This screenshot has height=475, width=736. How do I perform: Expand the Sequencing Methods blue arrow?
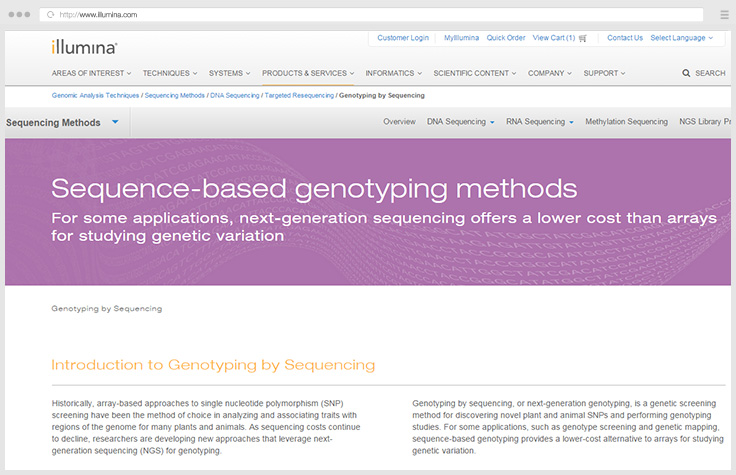116,122
